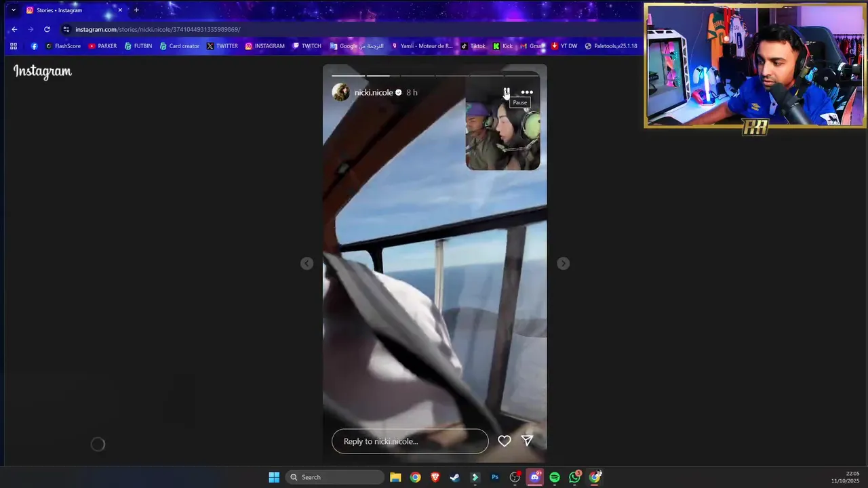
Task: Open the story three-dot options menu
Action: coord(527,92)
